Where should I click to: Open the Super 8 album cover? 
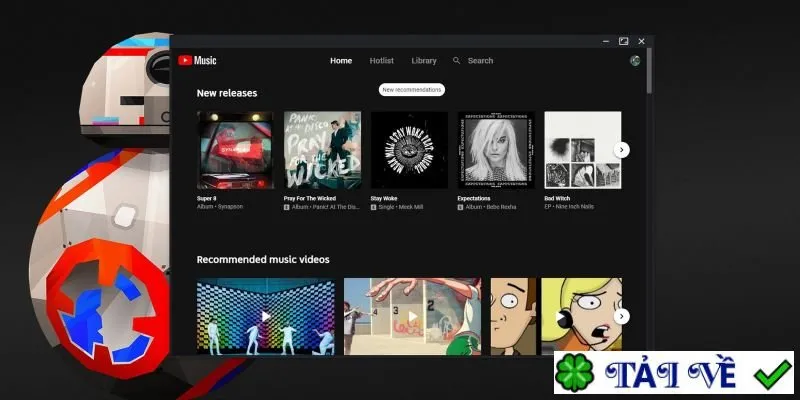(235, 150)
